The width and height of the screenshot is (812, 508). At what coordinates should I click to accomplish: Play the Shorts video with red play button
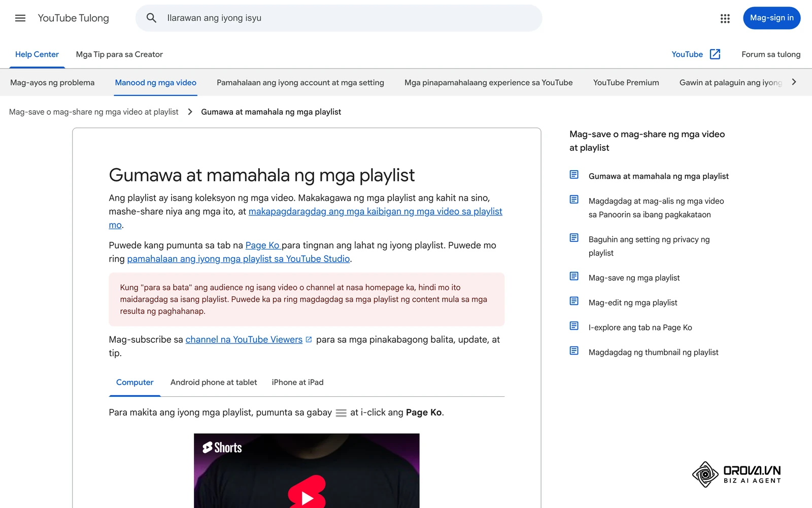pos(307,492)
